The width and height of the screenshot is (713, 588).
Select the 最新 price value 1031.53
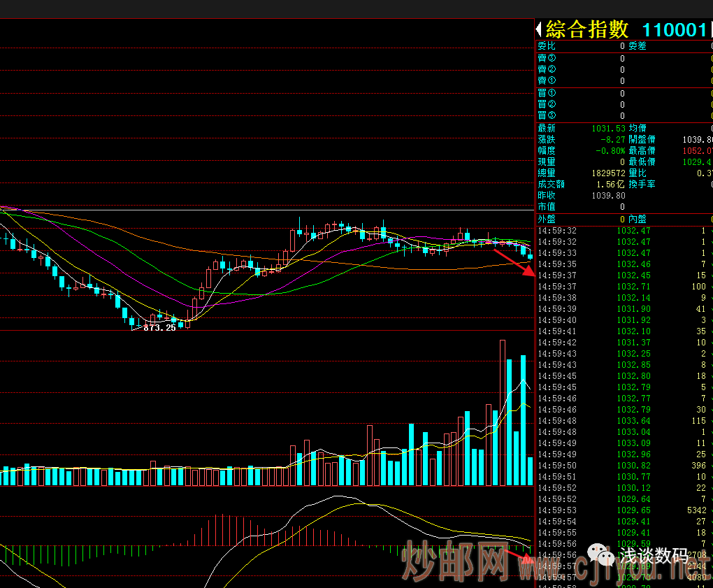pyautogui.click(x=607, y=129)
